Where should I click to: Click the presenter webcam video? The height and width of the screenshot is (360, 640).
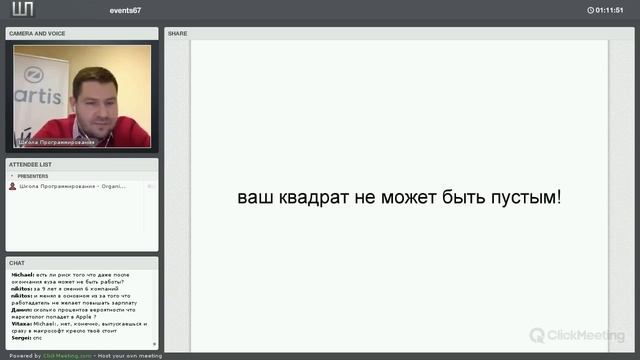pyautogui.click(x=82, y=96)
